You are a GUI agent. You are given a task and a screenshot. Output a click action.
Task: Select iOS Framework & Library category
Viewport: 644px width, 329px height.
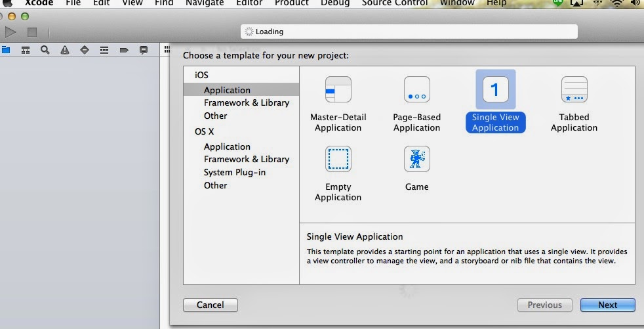tap(246, 103)
